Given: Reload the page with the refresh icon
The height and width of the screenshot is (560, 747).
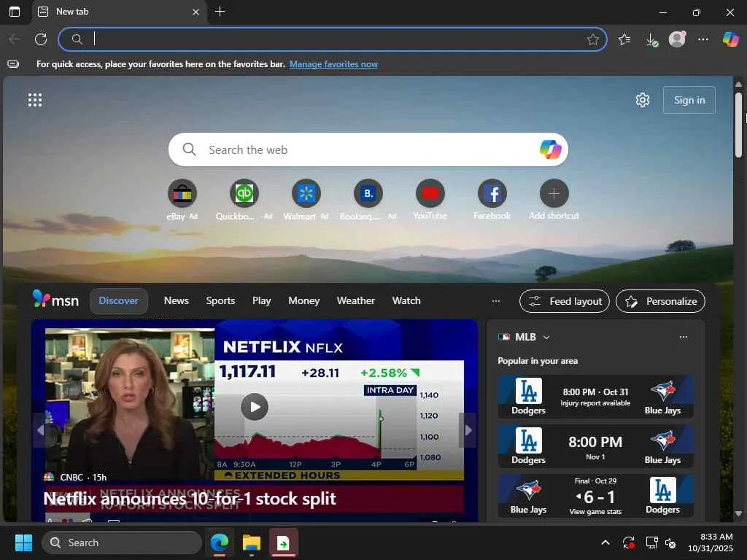Looking at the screenshot, I should (41, 39).
